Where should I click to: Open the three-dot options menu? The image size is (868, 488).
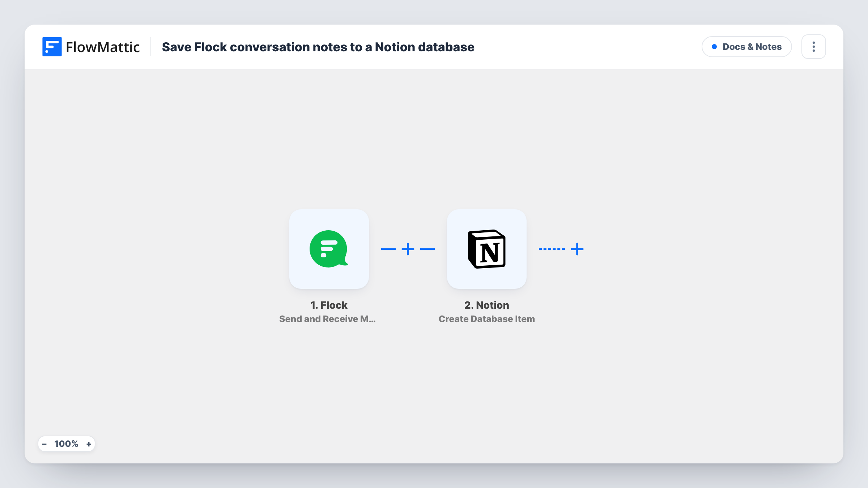pos(814,47)
